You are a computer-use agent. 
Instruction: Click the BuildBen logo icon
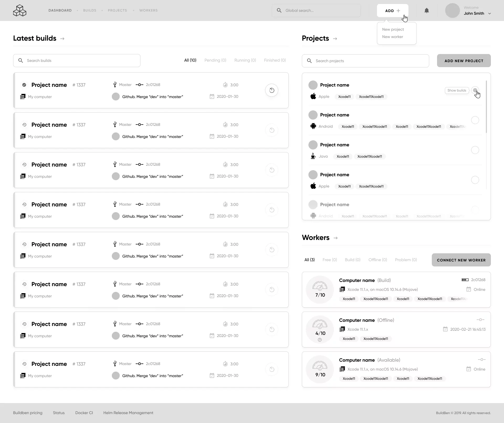(19, 10)
